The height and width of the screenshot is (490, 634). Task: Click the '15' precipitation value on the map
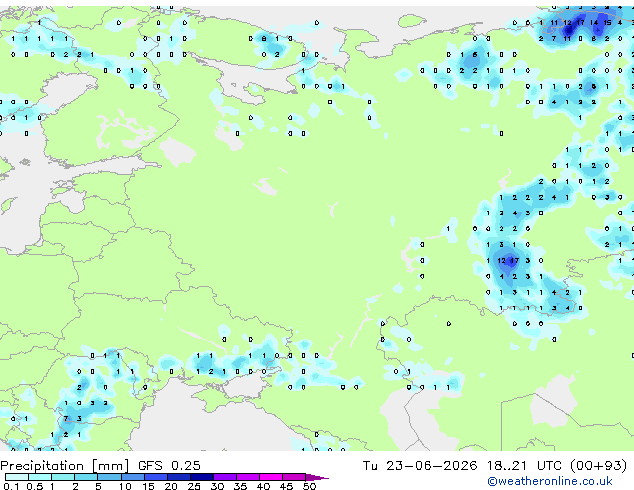pyautogui.click(x=607, y=23)
